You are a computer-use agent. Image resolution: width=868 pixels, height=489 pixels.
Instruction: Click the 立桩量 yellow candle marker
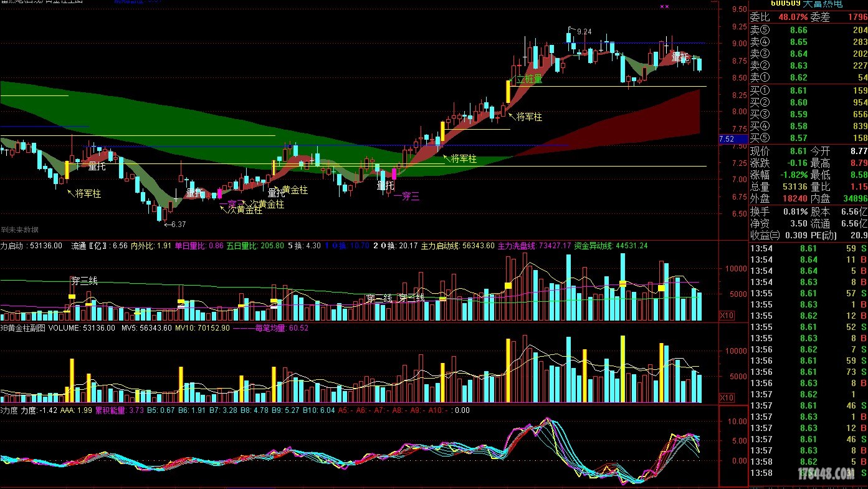coord(508,92)
